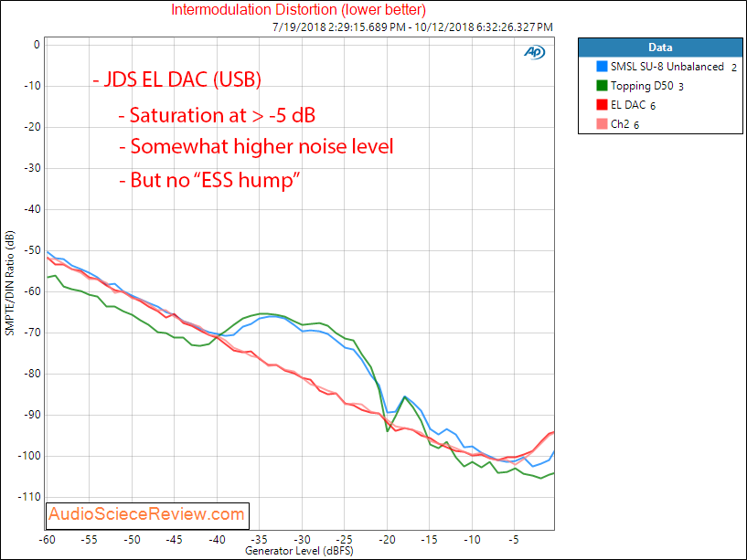Click the -35 tick label on the horizontal axis
747x560 pixels.
259,540
